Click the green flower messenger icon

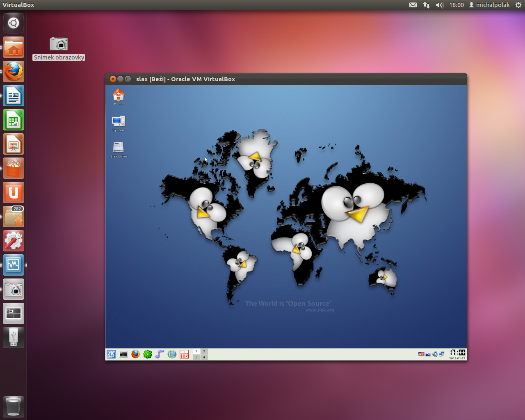coord(148,354)
